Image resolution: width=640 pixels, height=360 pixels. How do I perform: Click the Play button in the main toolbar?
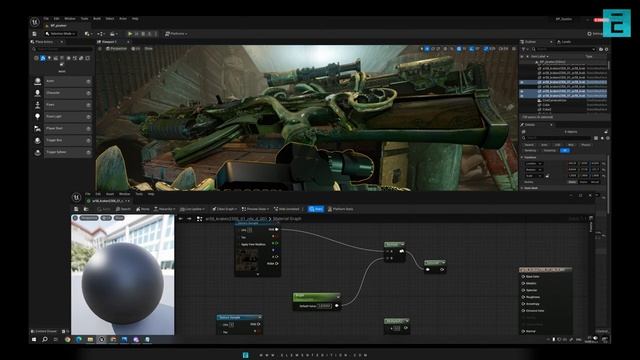point(130,34)
